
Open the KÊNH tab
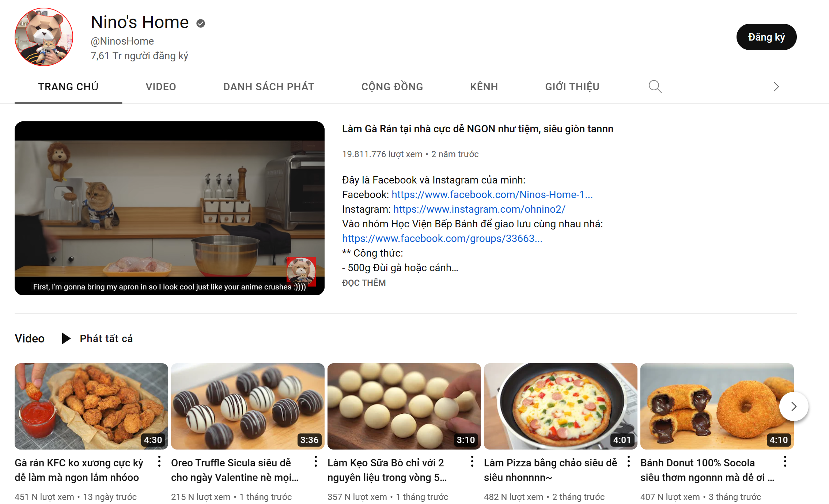[x=484, y=87]
